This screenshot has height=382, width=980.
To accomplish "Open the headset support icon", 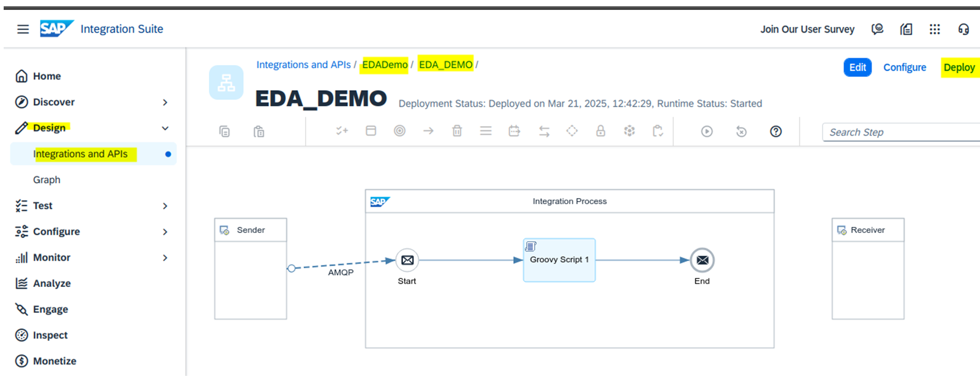I will point(963,29).
